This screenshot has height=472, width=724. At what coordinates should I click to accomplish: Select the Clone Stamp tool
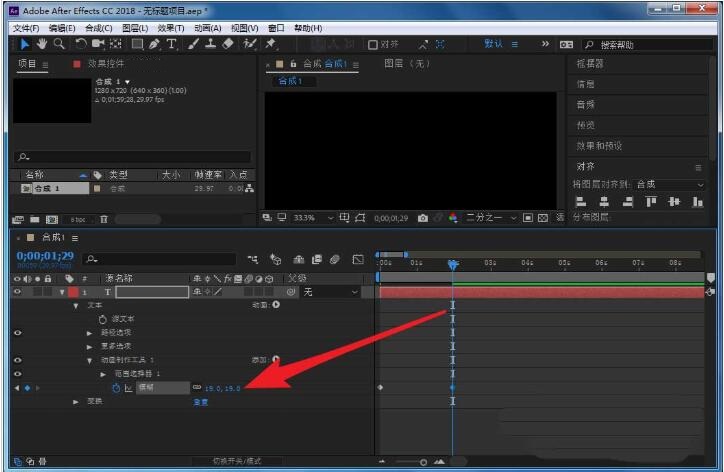(x=211, y=44)
